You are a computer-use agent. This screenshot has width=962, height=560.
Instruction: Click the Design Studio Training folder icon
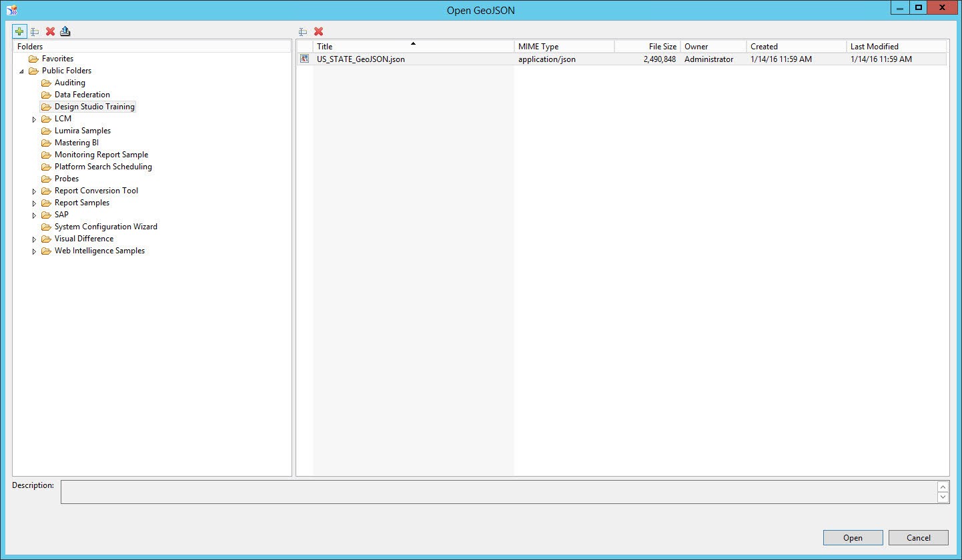coord(46,107)
